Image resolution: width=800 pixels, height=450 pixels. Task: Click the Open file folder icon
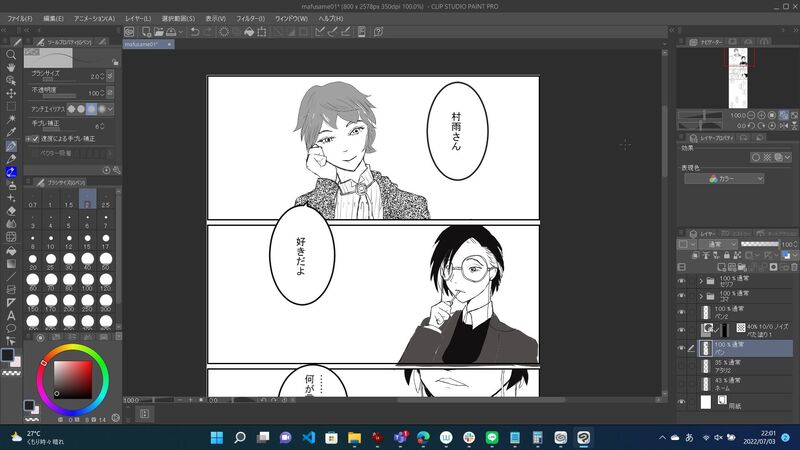(159, 32)
